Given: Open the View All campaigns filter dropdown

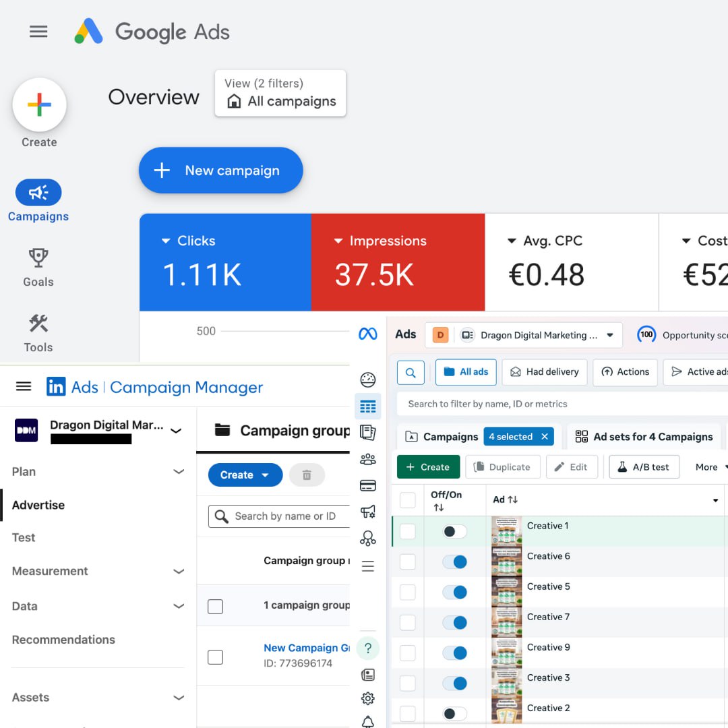Looking at the screenshot, I should pos(280,93).
